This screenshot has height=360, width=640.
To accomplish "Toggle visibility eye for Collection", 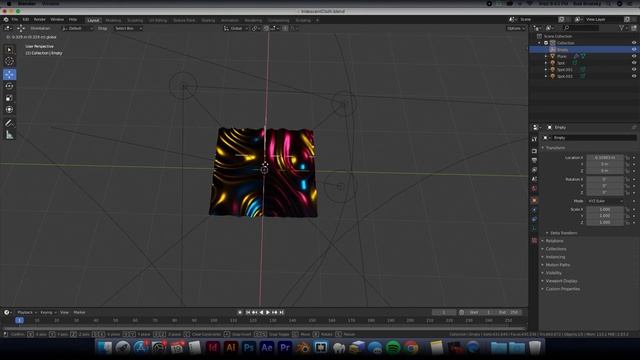I will [634, 43].
